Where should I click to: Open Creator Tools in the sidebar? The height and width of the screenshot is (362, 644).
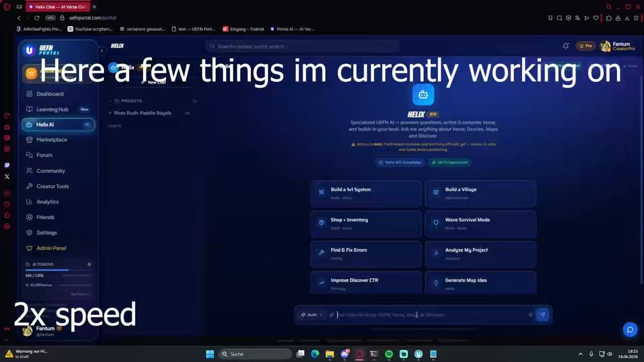[x=53, y=186]
